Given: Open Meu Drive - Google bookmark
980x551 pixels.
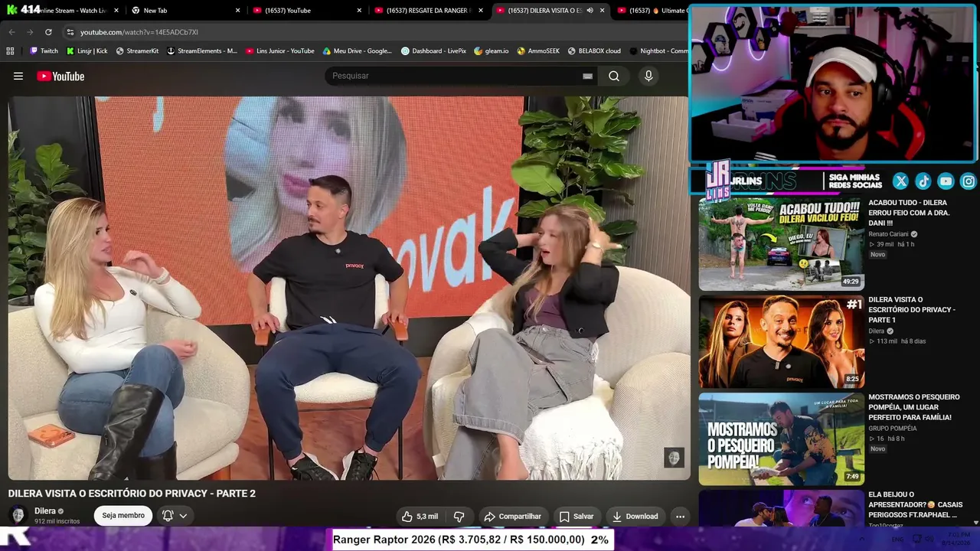Looking at the screenshot, I should point(358,51).
